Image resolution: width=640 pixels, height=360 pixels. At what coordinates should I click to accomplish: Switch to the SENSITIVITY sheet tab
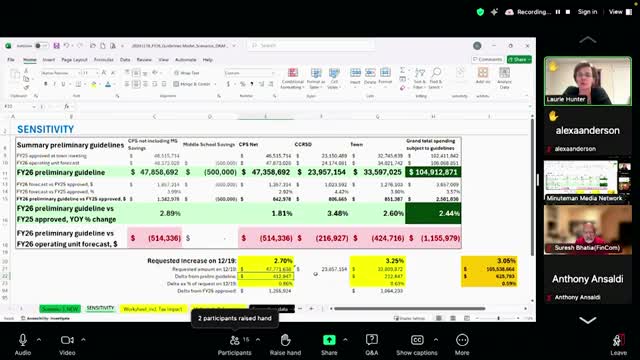click(x=100, y=308)
